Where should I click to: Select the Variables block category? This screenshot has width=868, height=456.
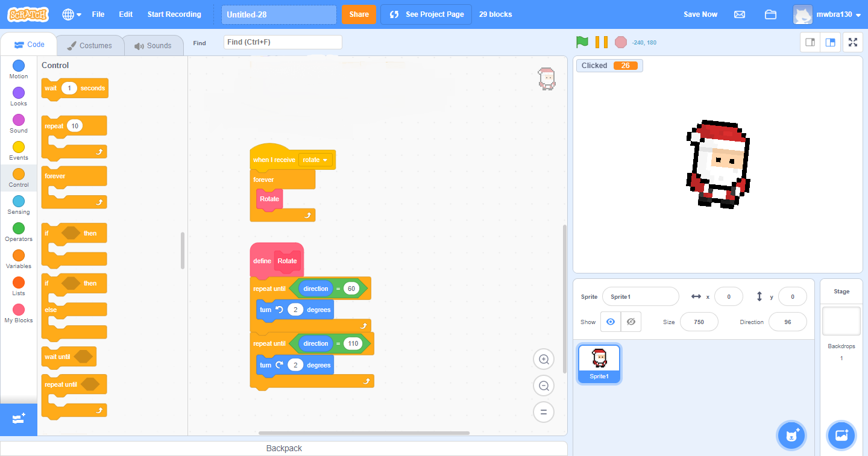pyautogui.click(x=19, y=259)
